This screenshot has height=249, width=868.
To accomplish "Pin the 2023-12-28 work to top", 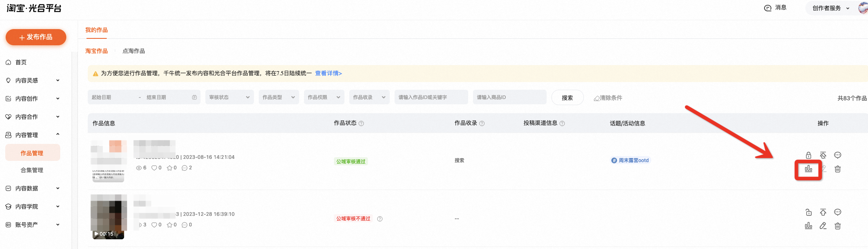I will point(823,212).
